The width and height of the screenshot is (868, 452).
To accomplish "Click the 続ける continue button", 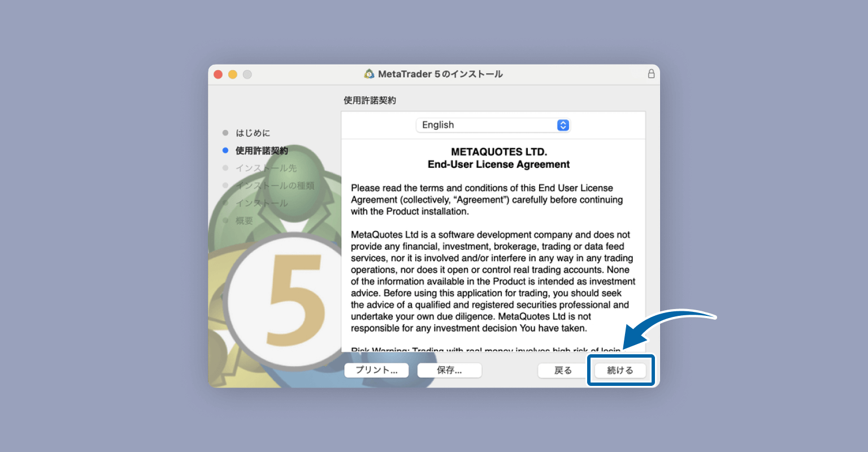I will coord(620,371).
